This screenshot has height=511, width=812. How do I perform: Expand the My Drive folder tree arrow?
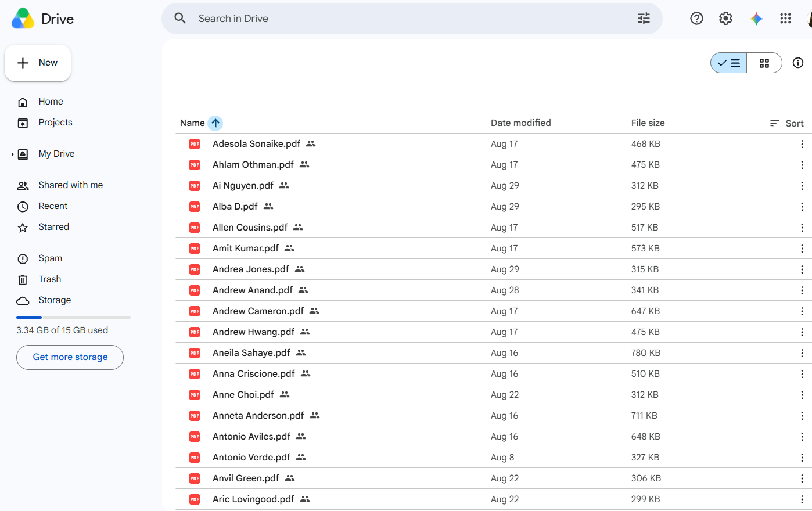pos(12,154)
